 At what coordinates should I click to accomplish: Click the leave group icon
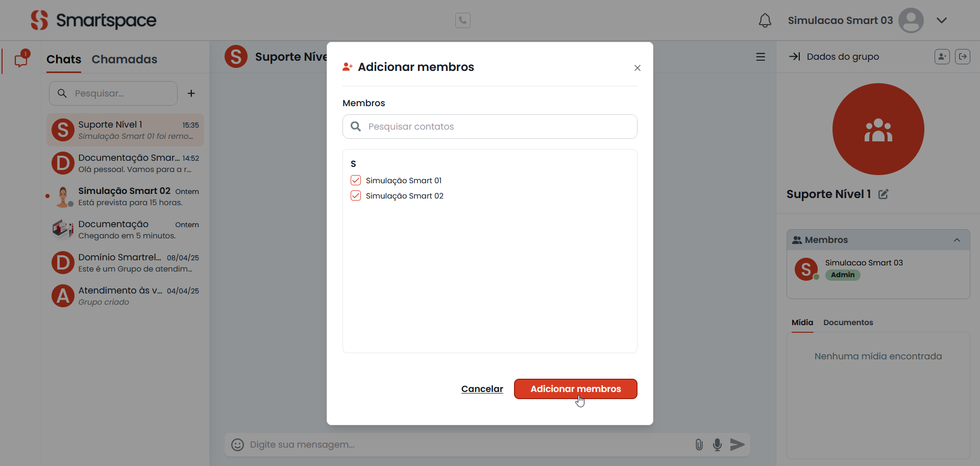point(963,57)
